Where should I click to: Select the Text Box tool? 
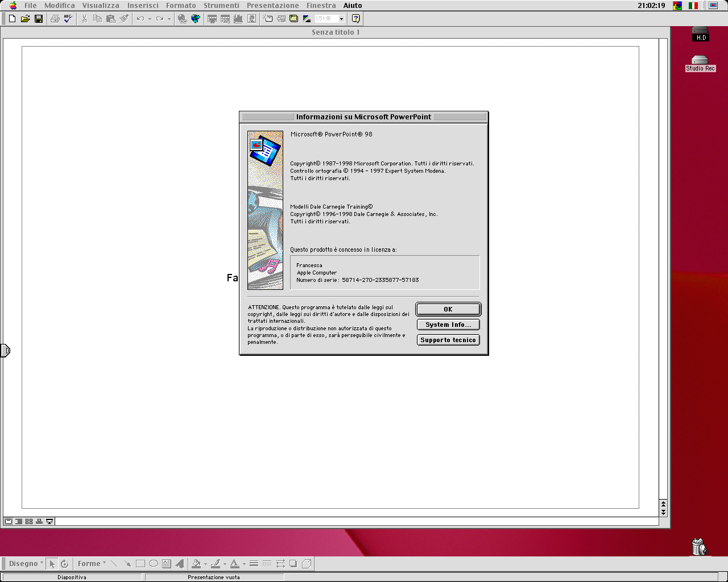tap(167, 564)
